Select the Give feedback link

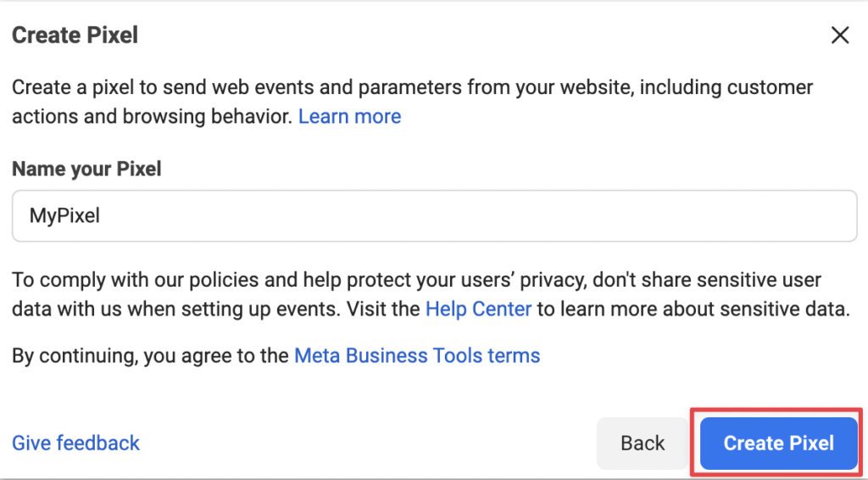[75, 443]
